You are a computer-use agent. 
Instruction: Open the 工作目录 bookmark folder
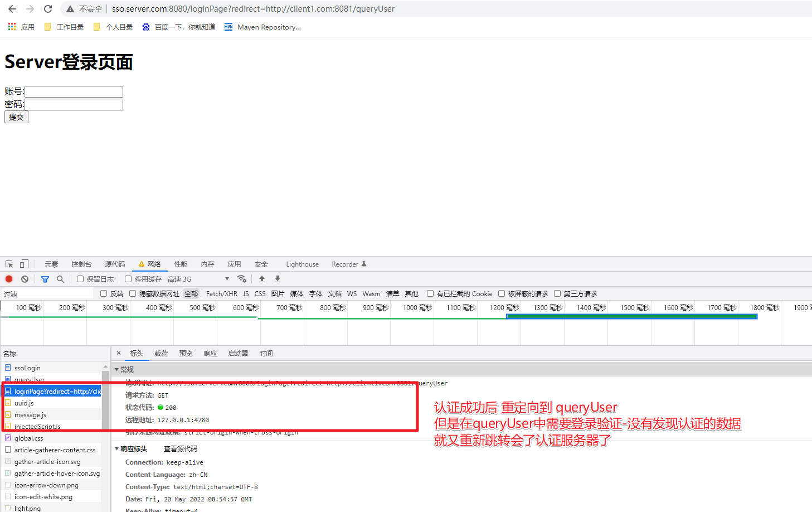tap(64, 27)
